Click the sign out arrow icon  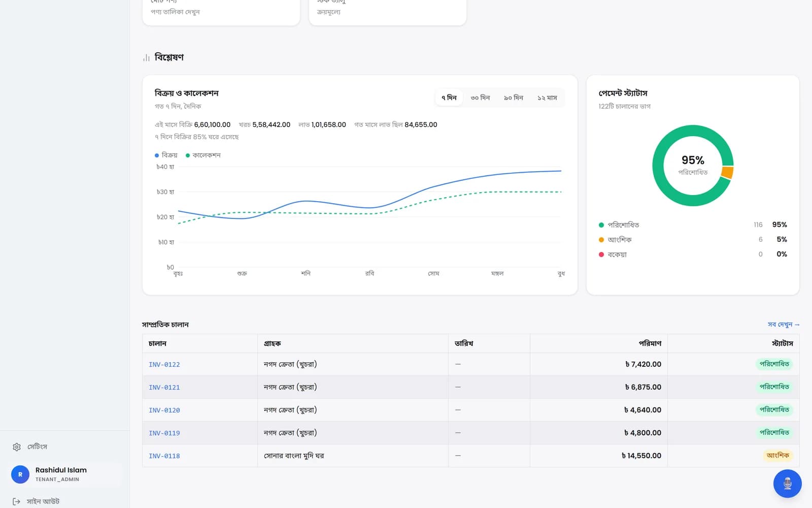pos(17,501)
